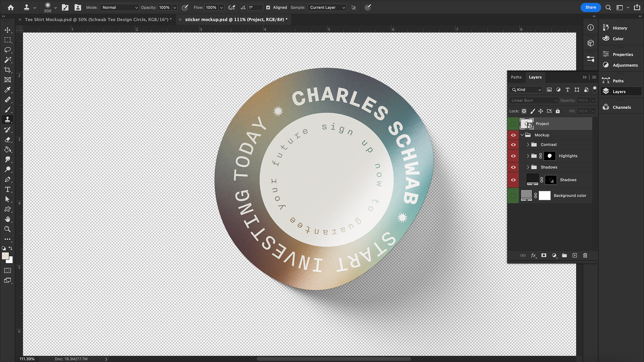This screenshot has width=644, height=362.
Task: Select the Dodge tool
Action: pyautogui.click(x=7, y=169)
